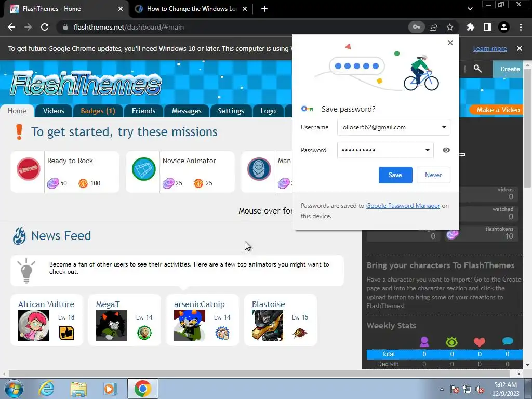Open Windows Media Player on taskbar
This screenshot has height=399, width=532.
110,389
